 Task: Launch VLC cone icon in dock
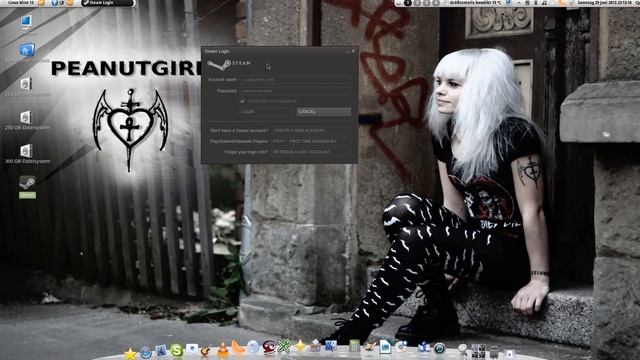(222, 349)
